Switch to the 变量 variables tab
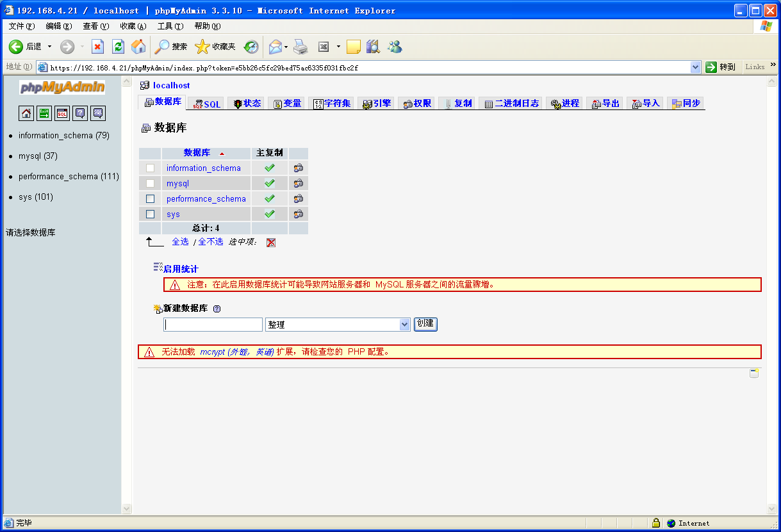781x532 pixels. (287, 104)
